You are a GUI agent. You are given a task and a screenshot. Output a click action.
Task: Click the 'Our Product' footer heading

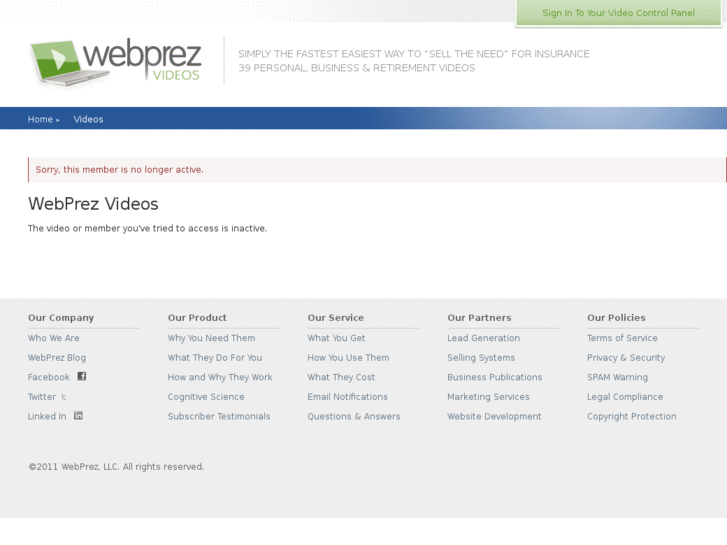point(197,318)
